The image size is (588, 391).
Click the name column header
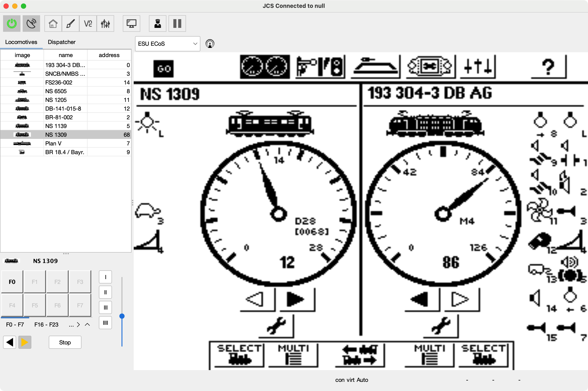click(x=66, y=55)
